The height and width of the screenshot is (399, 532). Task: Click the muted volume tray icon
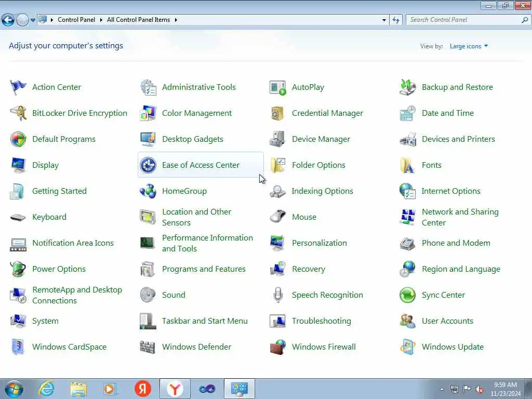click(480, 389)
